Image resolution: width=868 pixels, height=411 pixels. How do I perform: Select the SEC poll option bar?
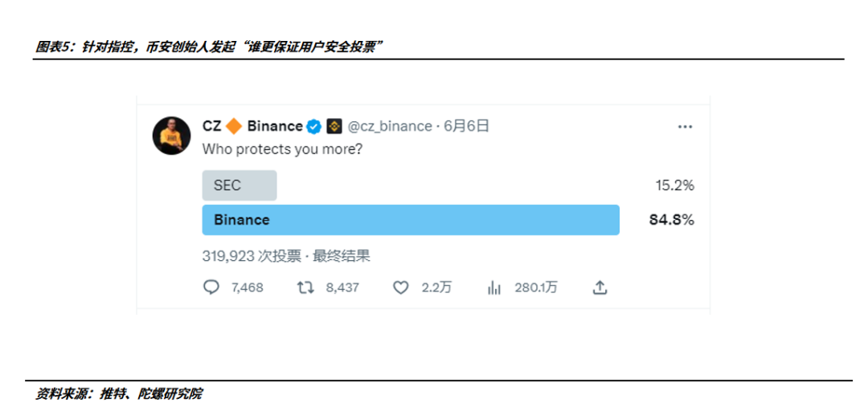pos(240,185)
